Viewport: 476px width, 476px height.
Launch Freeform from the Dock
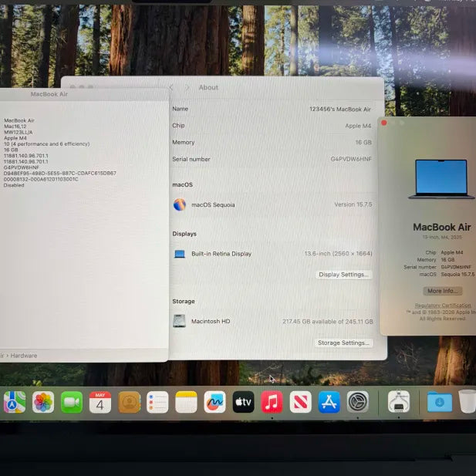coord(215,402)
